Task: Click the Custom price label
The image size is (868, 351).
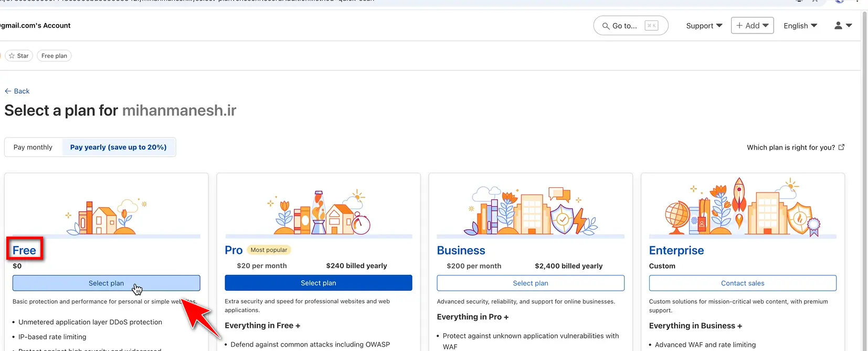Action: pos(662,266)
